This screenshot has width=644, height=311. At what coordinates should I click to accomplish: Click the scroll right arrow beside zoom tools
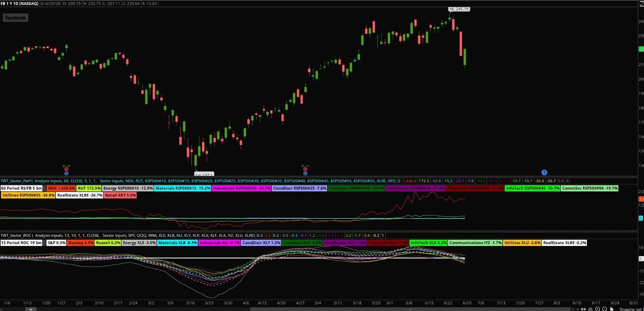(577, 309)
